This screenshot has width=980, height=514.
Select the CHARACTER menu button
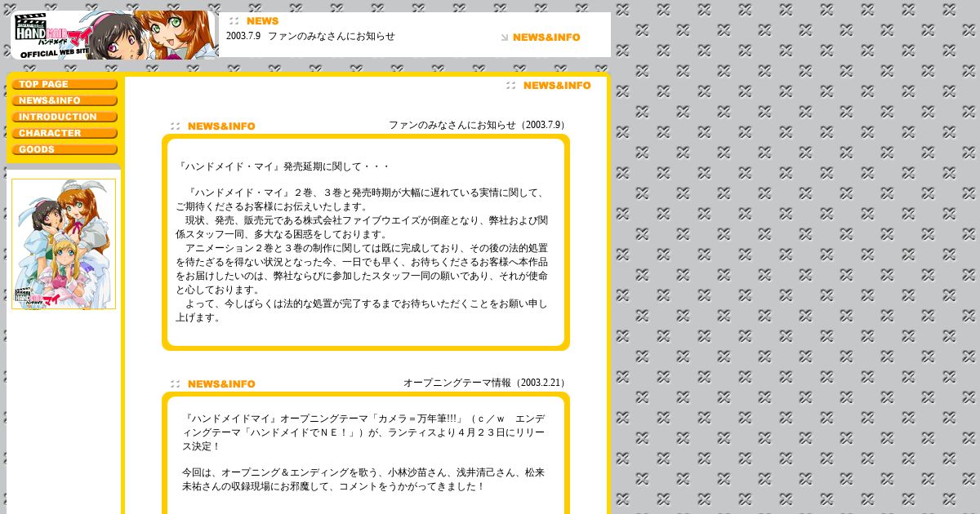pos(65,133)
